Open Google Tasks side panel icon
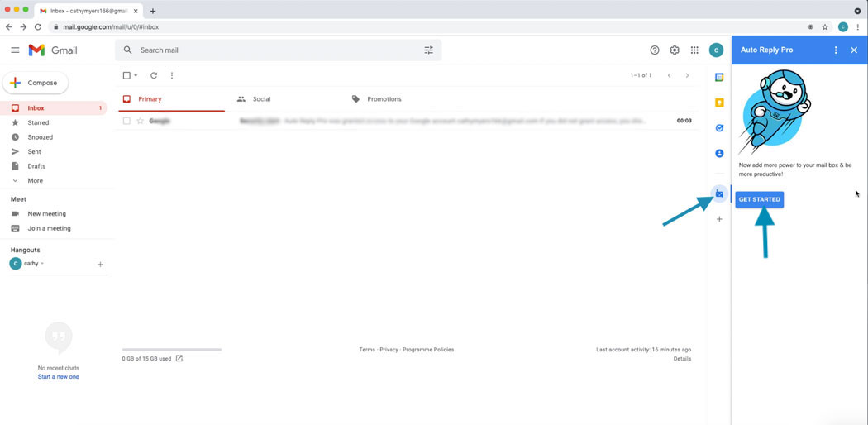Screen dimensions: 868x425 (719, 128)
